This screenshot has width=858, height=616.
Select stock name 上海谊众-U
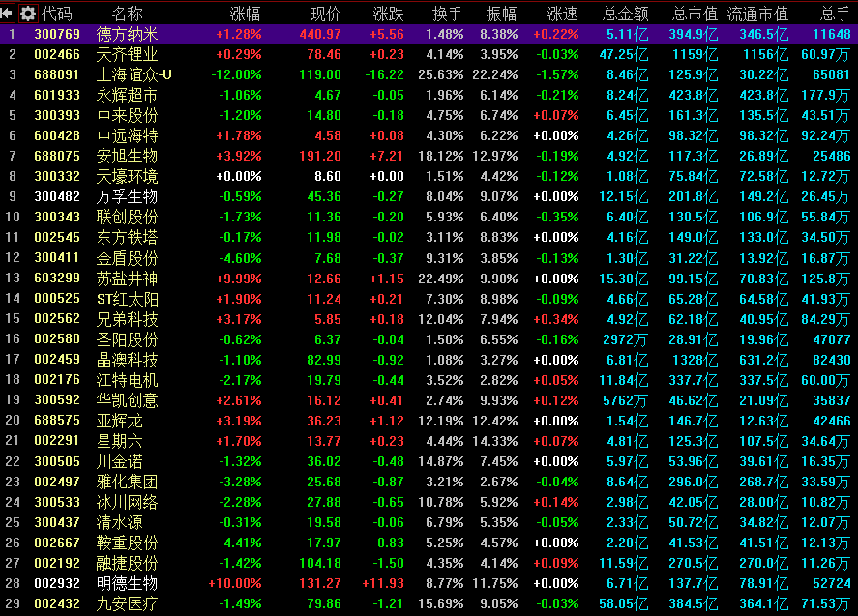tap(134, 74)
